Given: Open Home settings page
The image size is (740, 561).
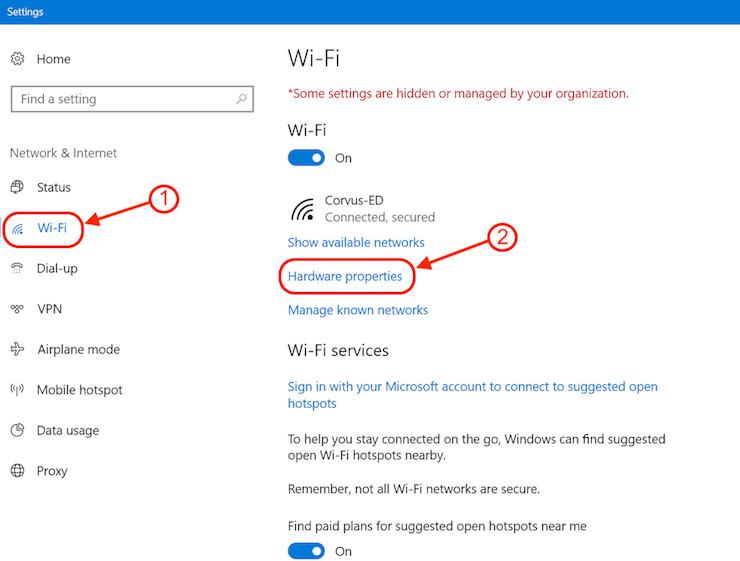Looking at the screenshot, I should point(53,59).
